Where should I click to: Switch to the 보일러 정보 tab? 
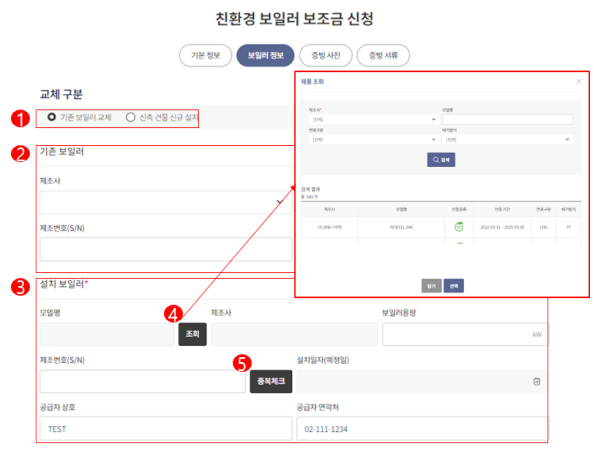point(265,56)
